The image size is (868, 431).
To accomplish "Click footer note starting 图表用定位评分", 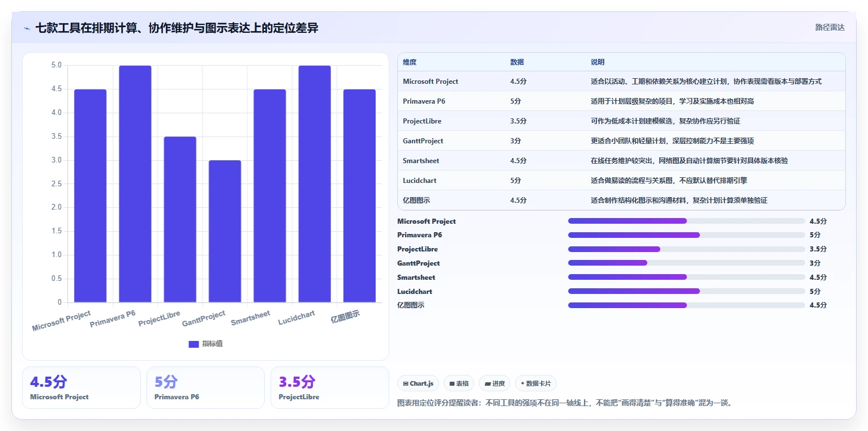I will click(565, 403).
